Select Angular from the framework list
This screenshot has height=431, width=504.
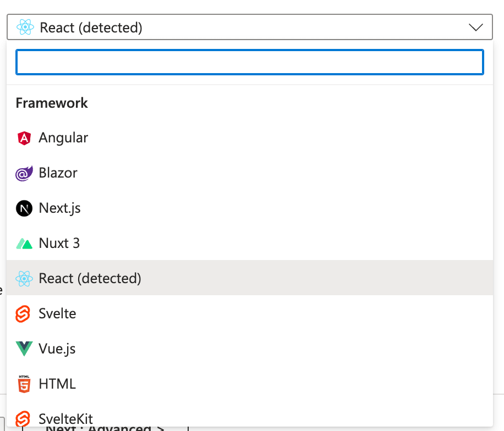[63, 138]
